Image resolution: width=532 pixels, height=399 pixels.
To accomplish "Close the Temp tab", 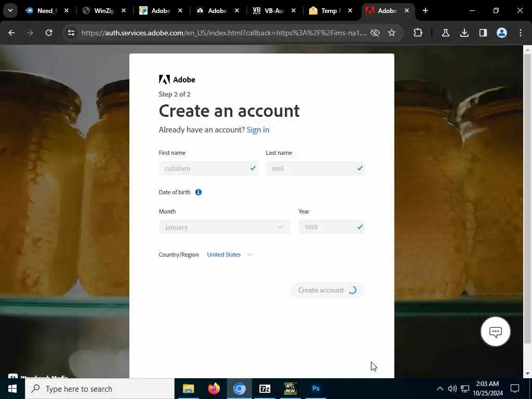I will click(x=350, y=10).
